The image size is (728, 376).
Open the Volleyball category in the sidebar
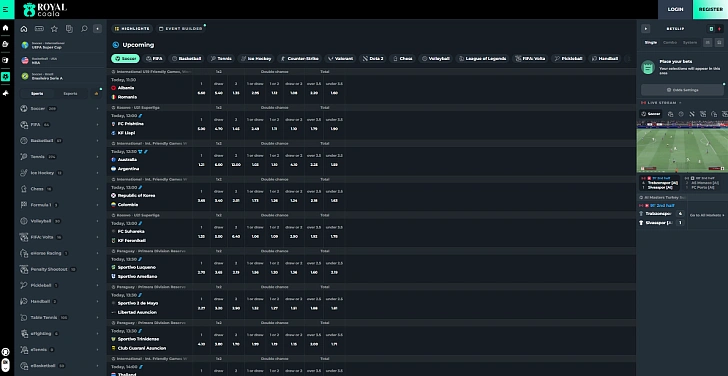(60, 221)
